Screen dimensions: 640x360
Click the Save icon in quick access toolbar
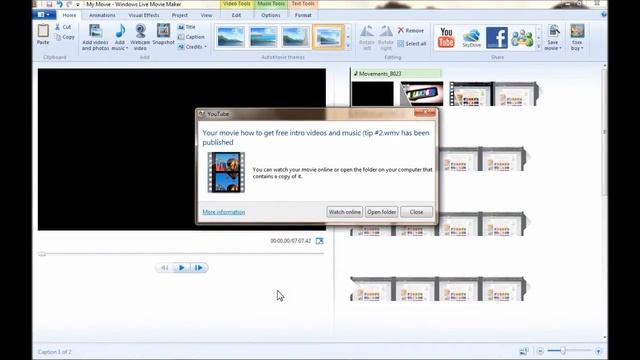(x=49, y=4)
